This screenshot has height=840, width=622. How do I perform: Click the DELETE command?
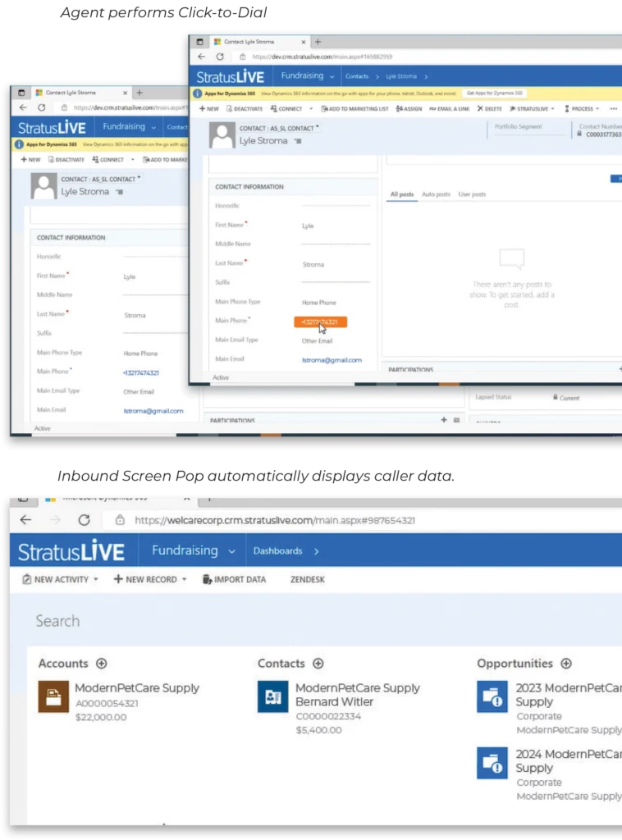pos(490,109)
